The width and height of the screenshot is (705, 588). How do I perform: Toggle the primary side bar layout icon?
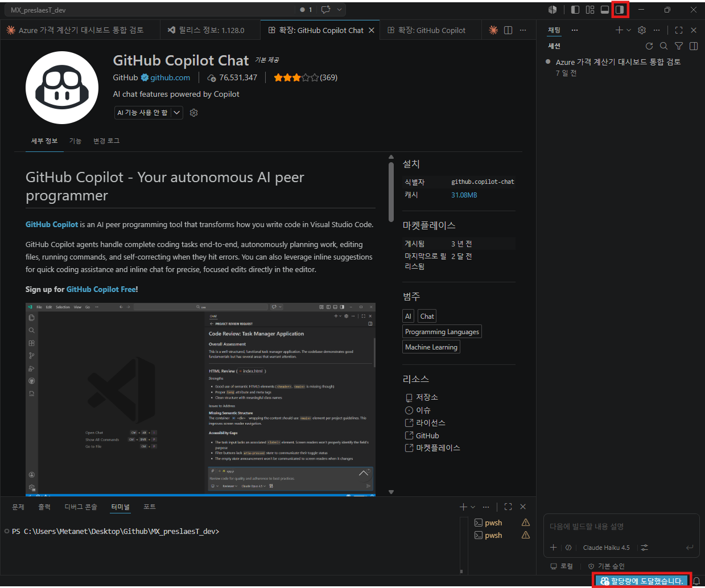click(575, 10)
